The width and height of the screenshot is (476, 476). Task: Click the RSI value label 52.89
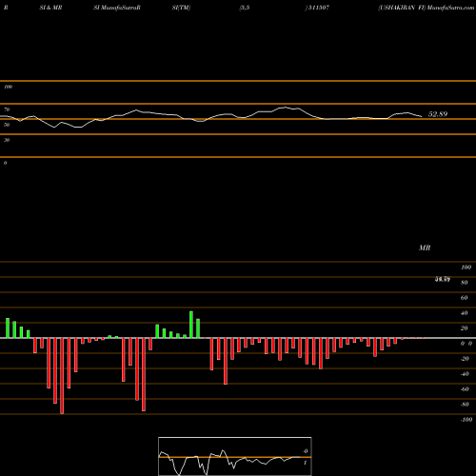point(438,114)
